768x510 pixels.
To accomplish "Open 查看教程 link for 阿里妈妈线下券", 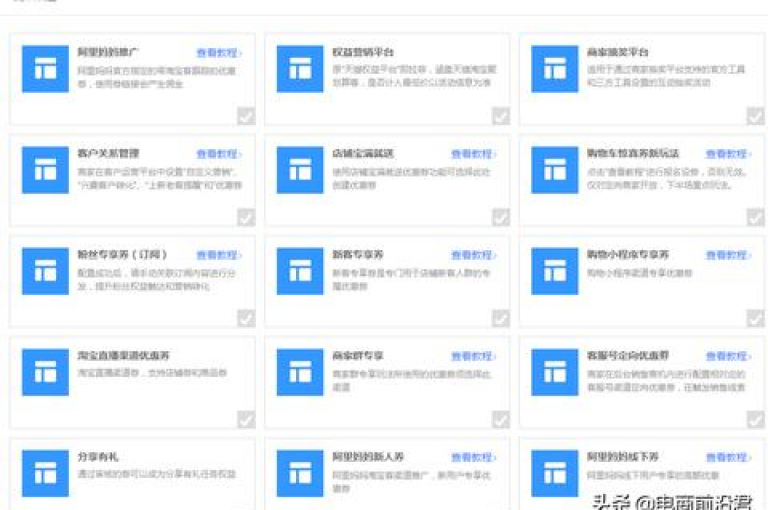I will (728, 457).
